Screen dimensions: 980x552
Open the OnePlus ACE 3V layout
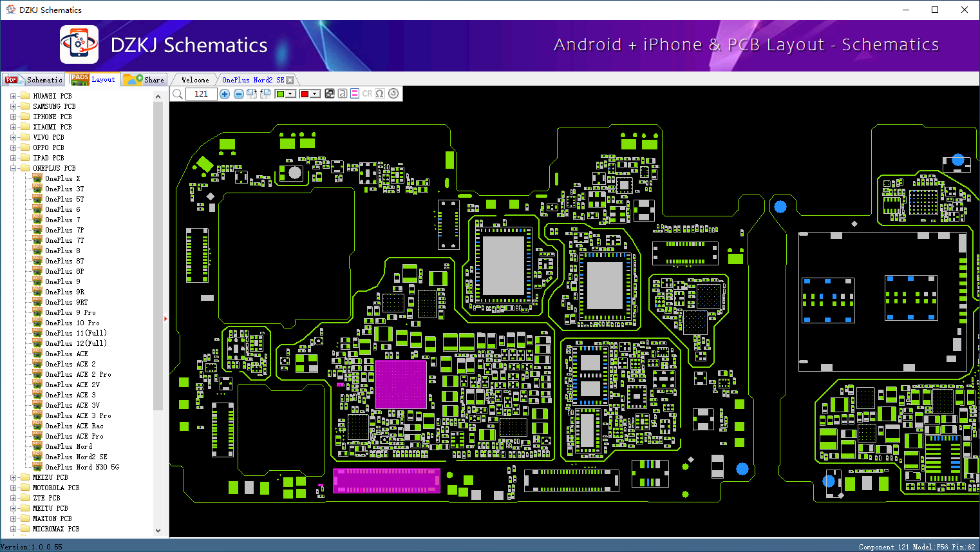coord(72,405)
